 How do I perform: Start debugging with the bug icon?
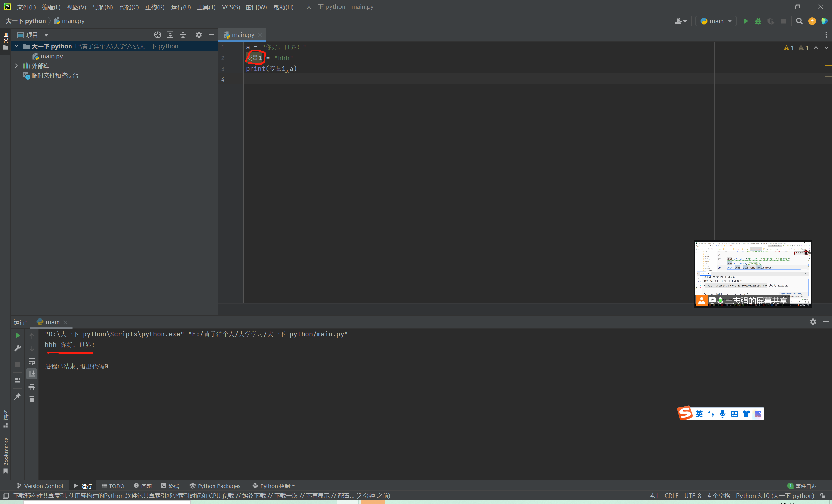tap(758, 21)
